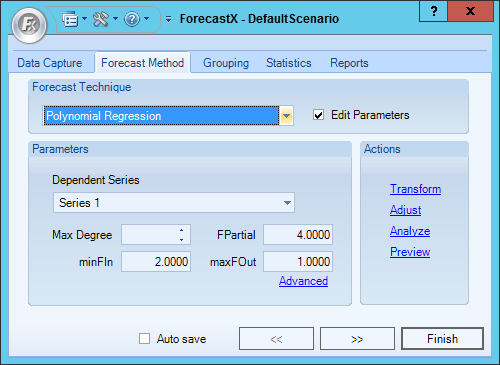Click the minFIn value field
Viewport: 500px width, 365px height.
pyautogui.click(x=156, y=262)
